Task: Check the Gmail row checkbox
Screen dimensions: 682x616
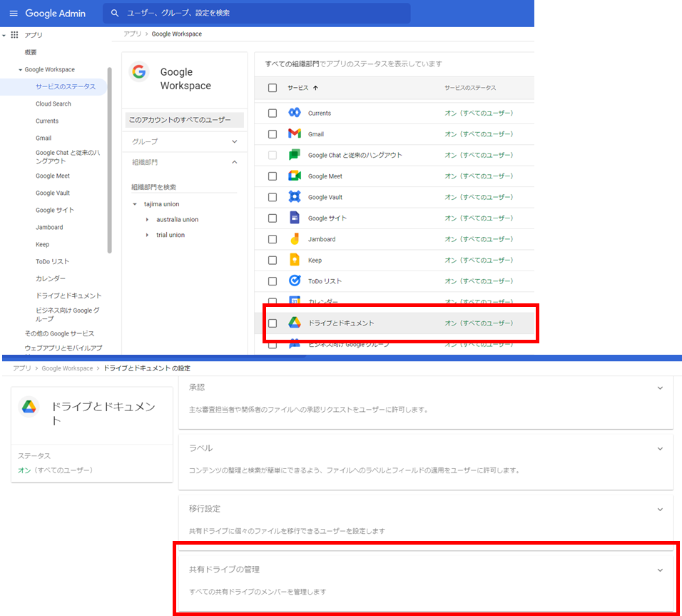Action: click(273, 134)
